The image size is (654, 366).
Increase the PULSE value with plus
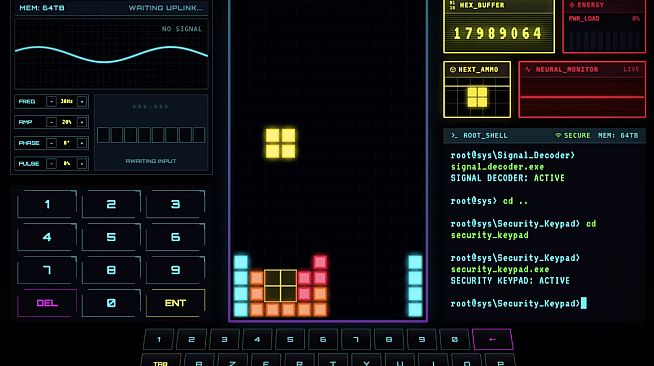tap(82, 163)
